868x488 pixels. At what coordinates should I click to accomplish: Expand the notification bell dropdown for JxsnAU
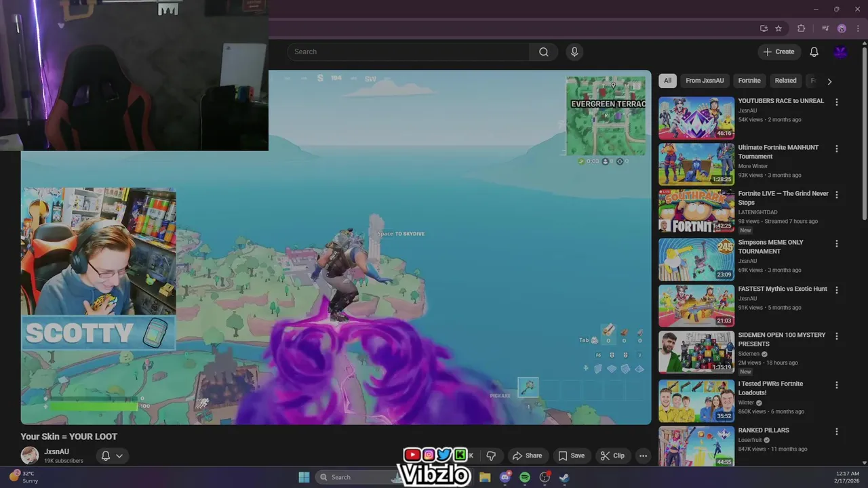(119, 456)
